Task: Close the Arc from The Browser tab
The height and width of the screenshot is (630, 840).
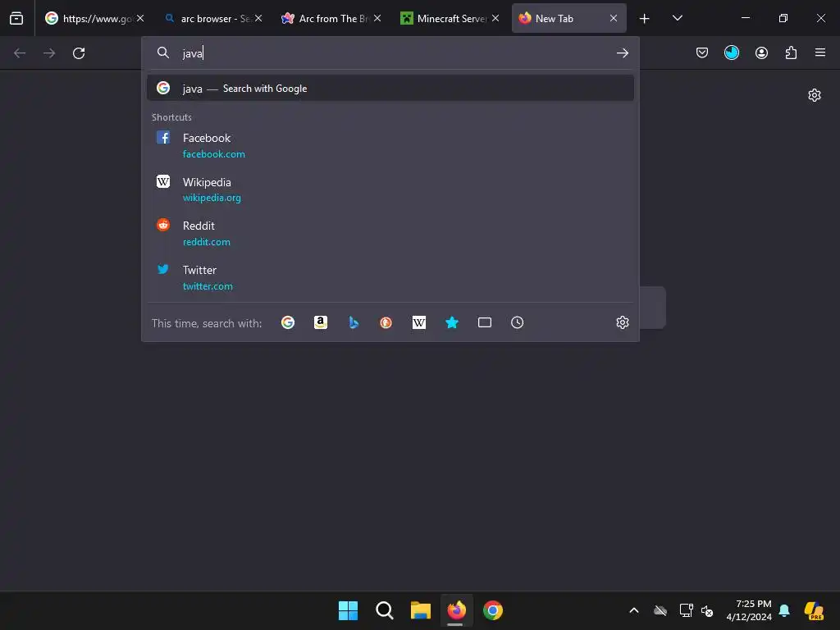Action: [x=377, y=18]
